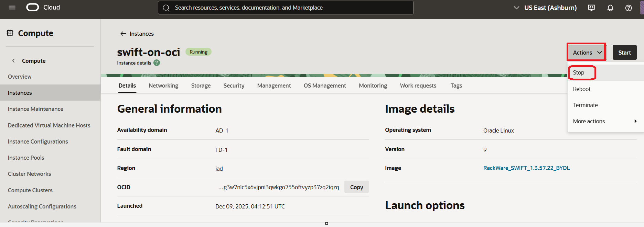Copy the instance OCID
Screen dimensions: 644x227
pyautogui.click(x=356, y=187)
